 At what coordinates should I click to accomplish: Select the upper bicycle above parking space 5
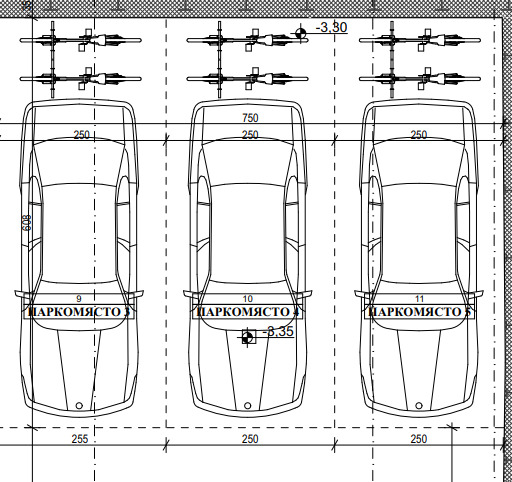point(420,40)
